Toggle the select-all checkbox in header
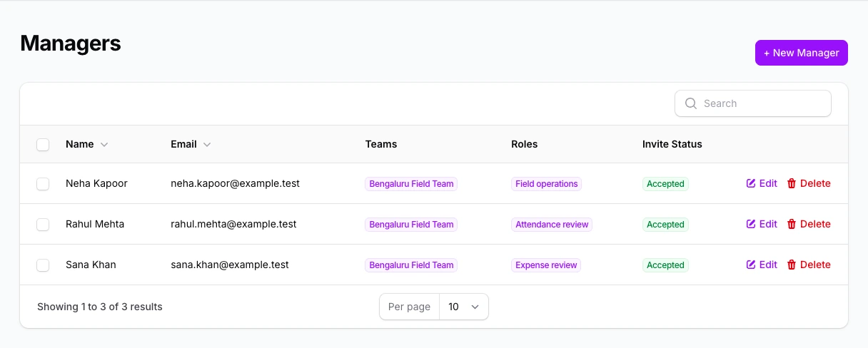868x348 pixels. (43, 145)
